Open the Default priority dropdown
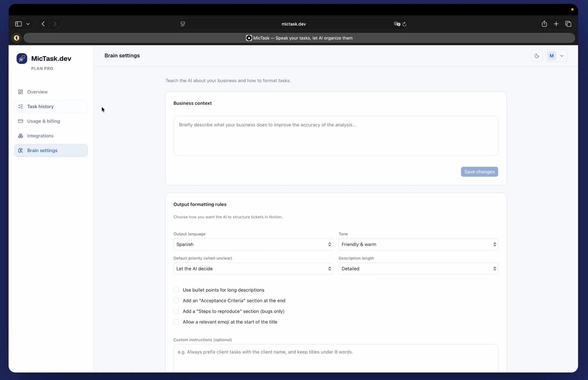This screenshot has height=380, width=588. 253,268
